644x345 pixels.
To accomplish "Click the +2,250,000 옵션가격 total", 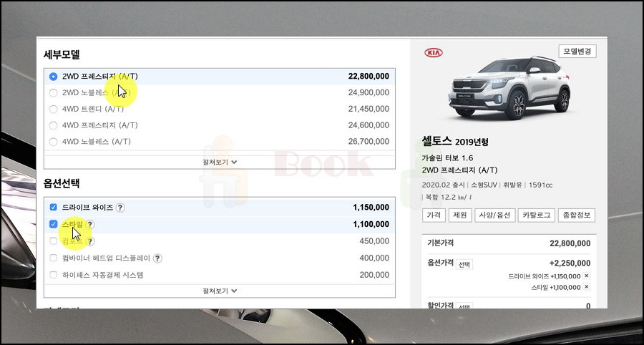I will click(x=570, y=263).
